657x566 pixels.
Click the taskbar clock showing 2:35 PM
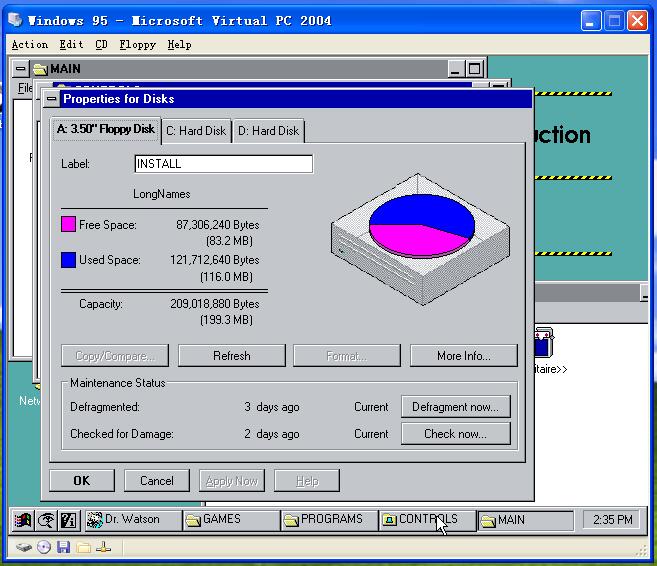(613, 520)
